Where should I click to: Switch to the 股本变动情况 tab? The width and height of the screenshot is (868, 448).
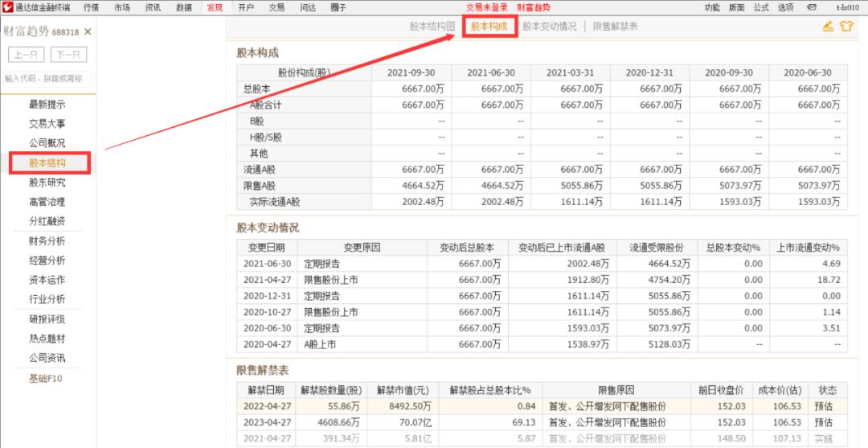[x=549, y=26]
